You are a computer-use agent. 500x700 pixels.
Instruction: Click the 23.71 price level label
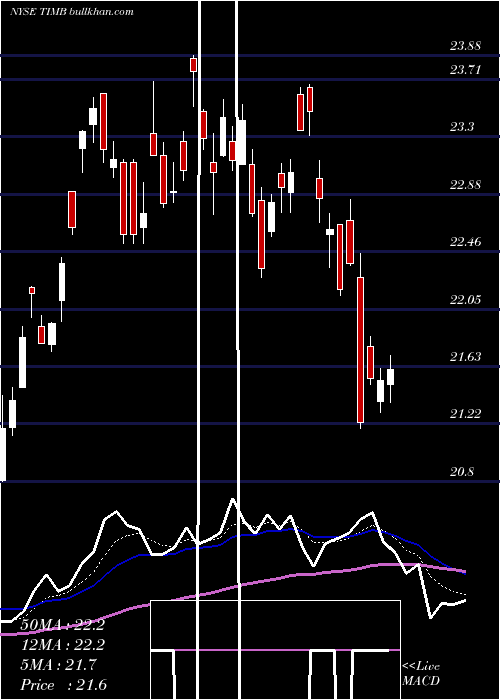465,69
